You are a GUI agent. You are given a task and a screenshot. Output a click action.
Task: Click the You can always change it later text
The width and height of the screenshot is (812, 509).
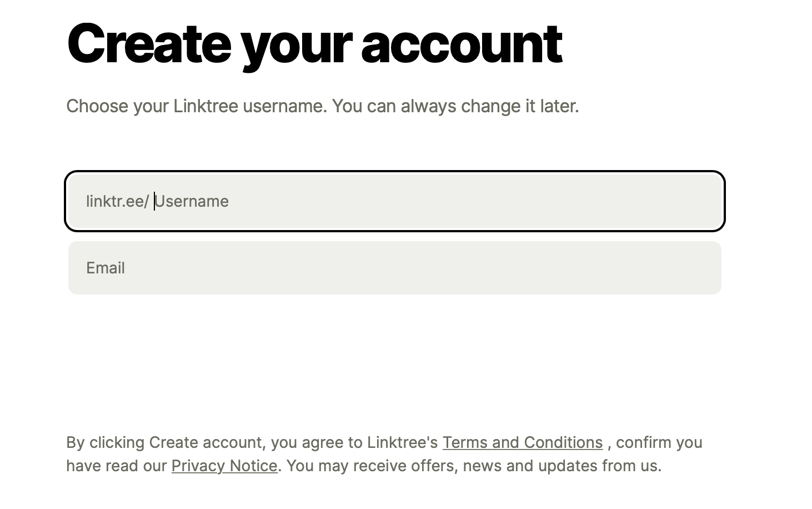(455, 106)
